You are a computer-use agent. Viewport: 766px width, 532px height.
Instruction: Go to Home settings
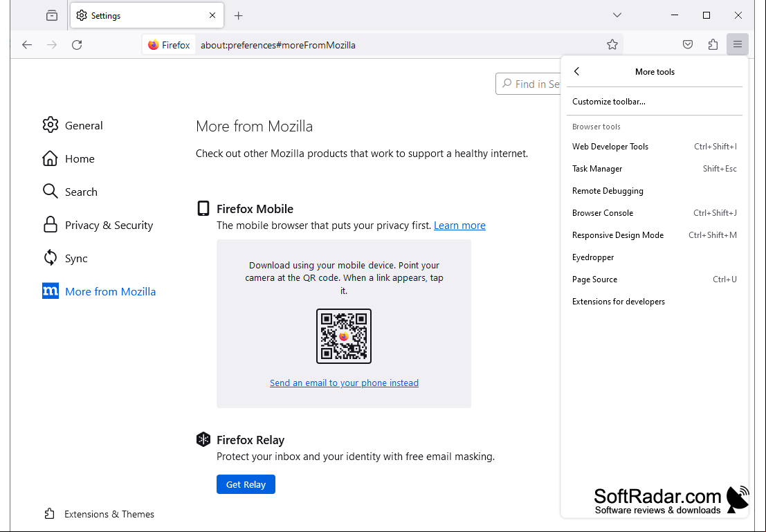(x=80, y=158)
